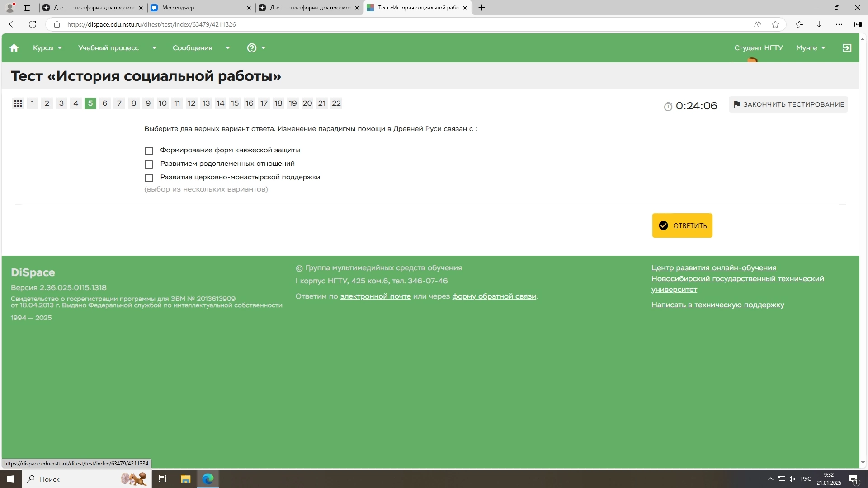Open the read aloud icon in address bar
Image resolution: width=868 pixels, height=488 pixels.
pos(757,24)
